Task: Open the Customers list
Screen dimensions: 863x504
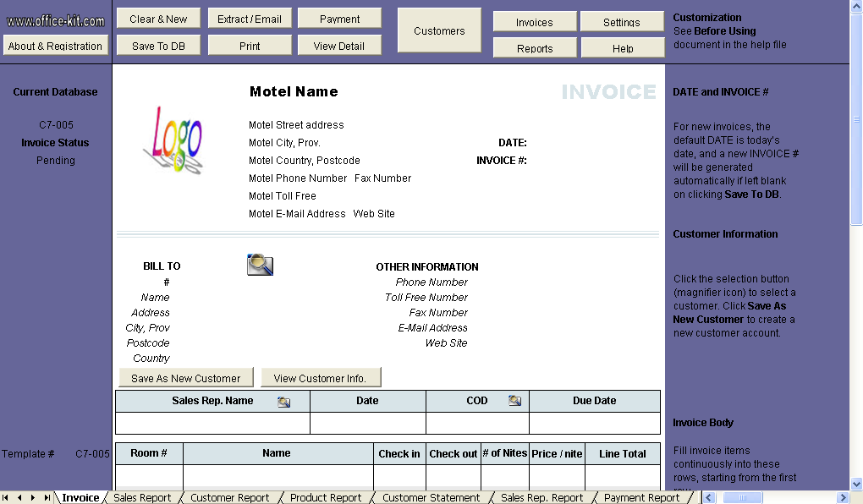Action: click(x=439, y=30)
